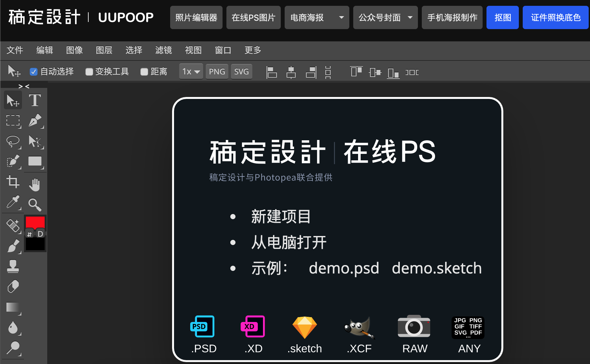This screenshot has height=364, width=590.
Task: Click 从电脑打开 link
Action: (x=289, y=242)
